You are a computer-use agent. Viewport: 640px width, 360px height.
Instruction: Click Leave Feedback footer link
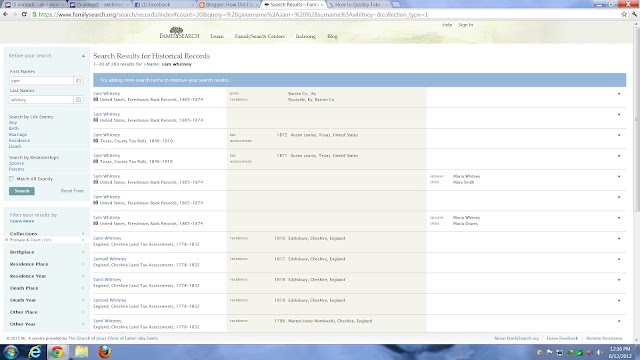point(562,338)
